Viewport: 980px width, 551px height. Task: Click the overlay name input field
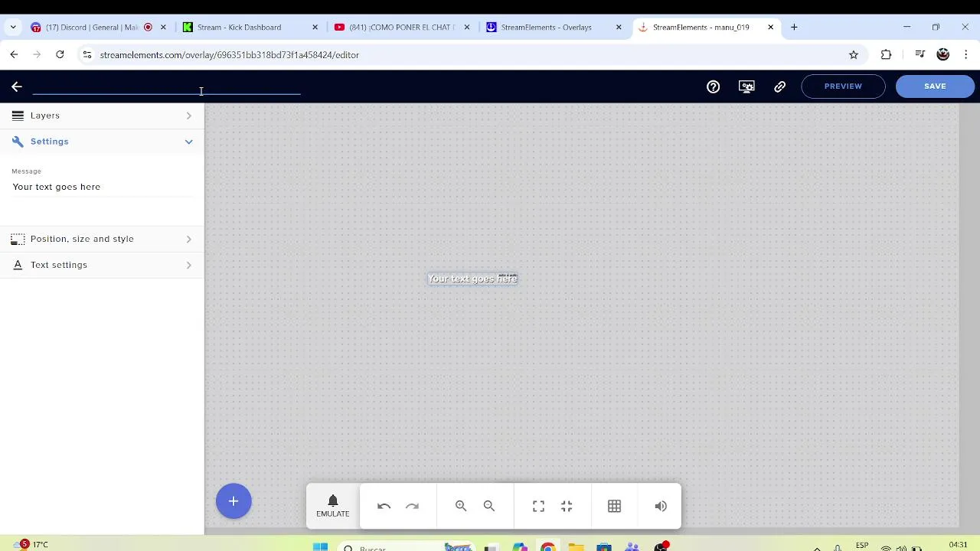(x=166, y=86)
